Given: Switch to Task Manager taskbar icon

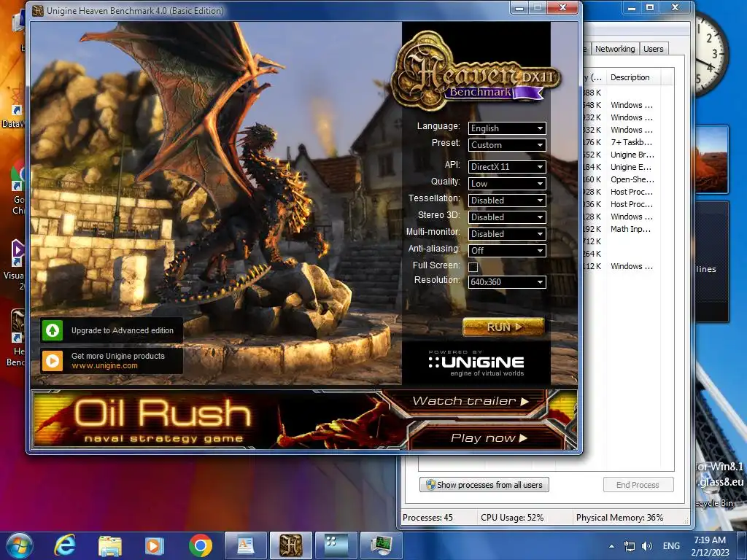Looking at the screenshot, I should pos(381,545).
